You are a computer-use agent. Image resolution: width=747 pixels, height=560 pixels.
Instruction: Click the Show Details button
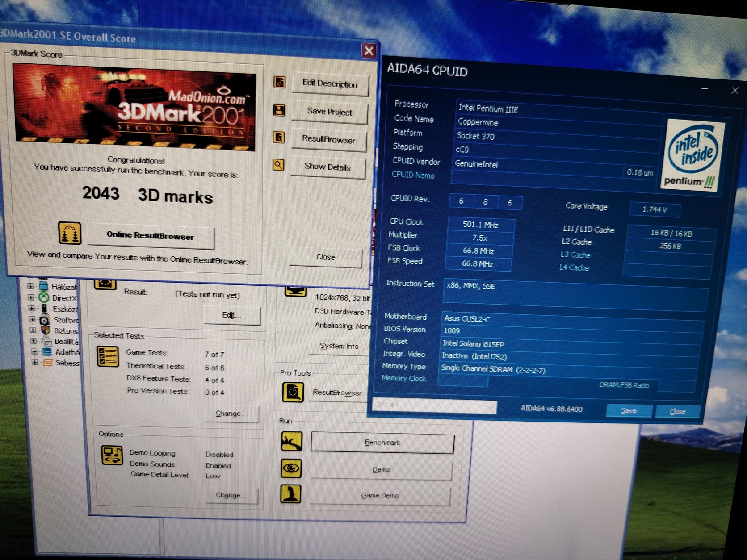pos(328,167)
